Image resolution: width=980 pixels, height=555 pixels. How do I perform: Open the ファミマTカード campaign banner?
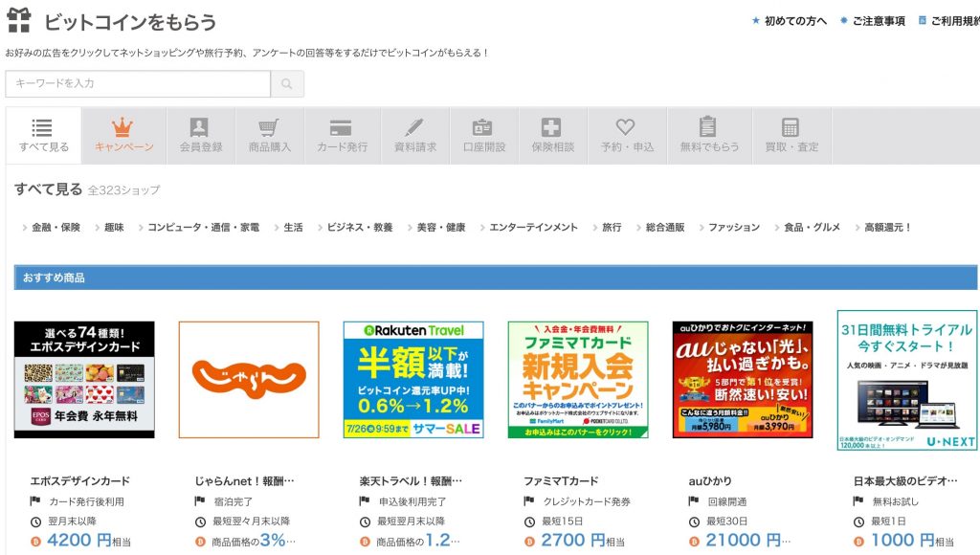(578, 380)
